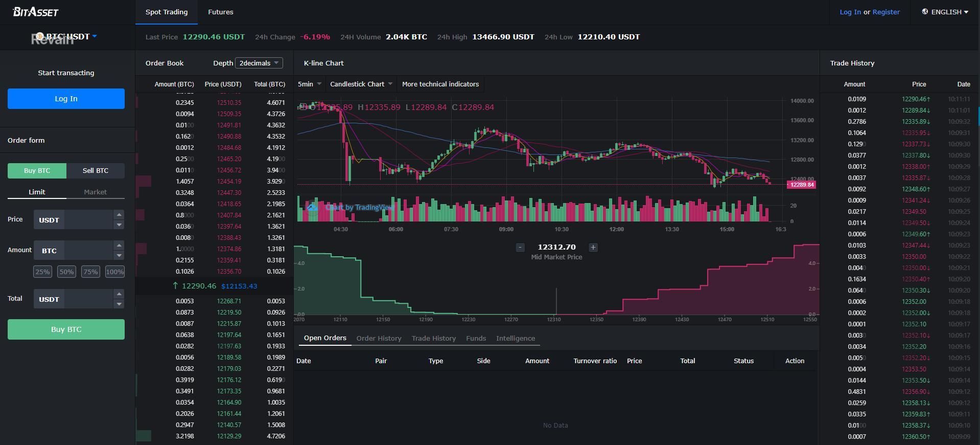This screenshot has height=445, width=980.
Task: Open the BTC/USDT pair dropdown
Action: pos(66,37)
